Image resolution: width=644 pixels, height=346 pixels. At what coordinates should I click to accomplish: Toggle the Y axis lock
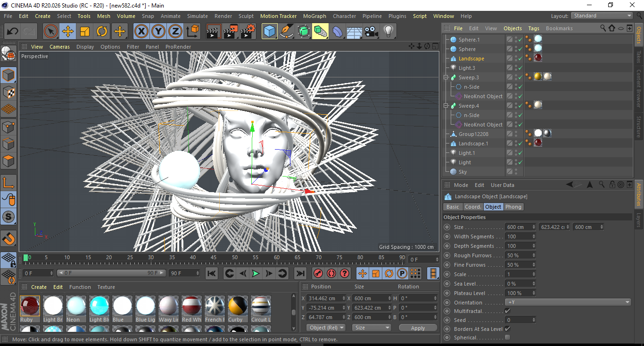tap(158, 32)
